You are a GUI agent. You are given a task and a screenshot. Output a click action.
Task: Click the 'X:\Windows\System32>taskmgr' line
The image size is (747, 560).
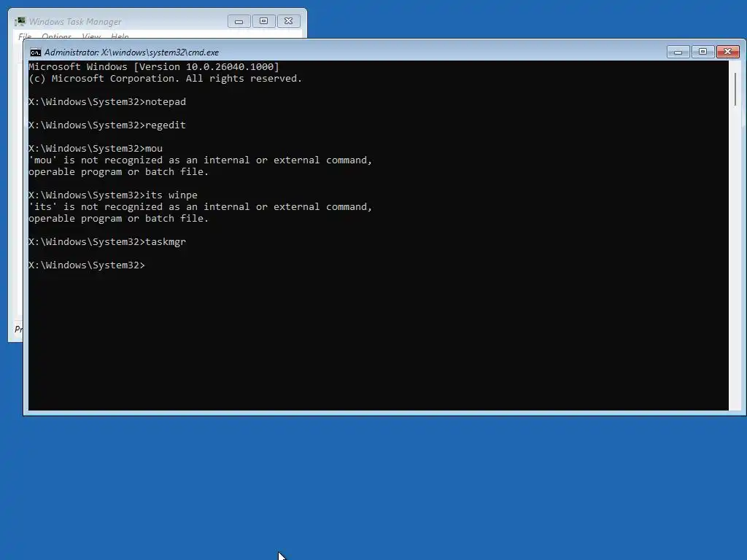107,242
